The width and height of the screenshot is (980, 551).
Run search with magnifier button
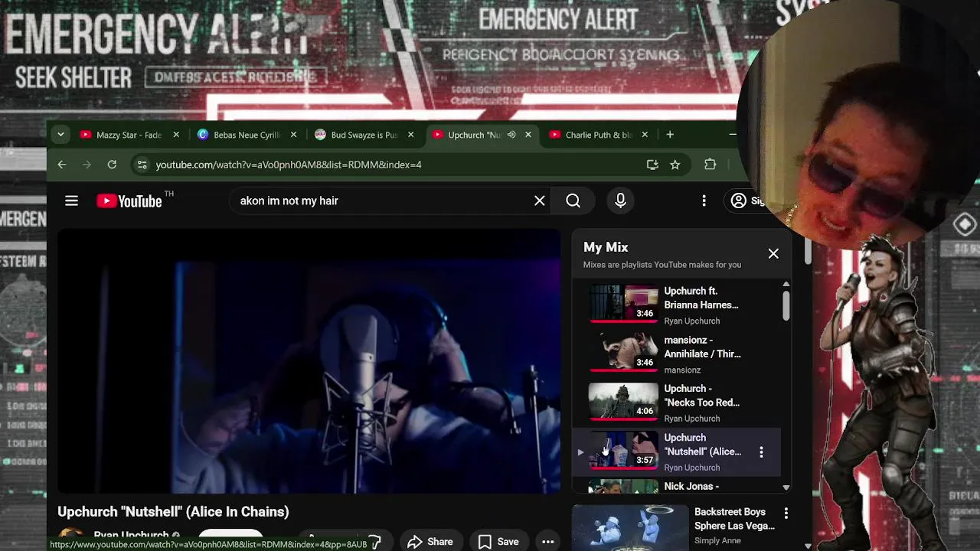(573, 201)
